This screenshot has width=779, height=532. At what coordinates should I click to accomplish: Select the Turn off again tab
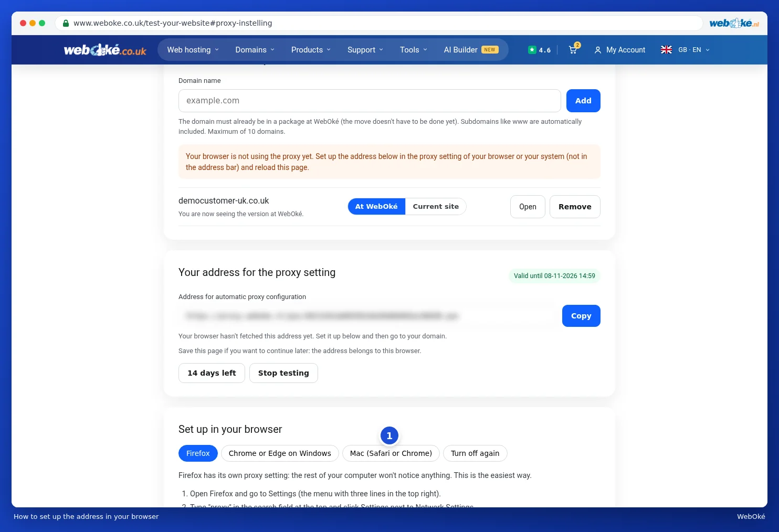coord(475,453)
